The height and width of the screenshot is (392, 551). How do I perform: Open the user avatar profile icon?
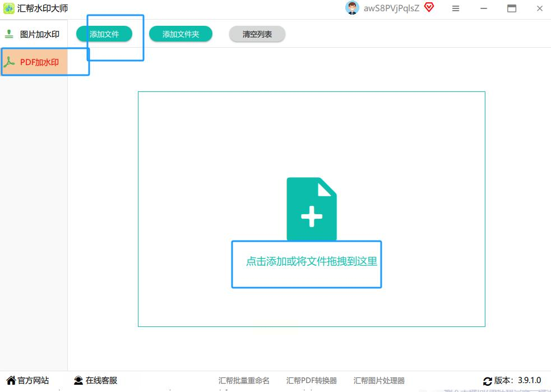point(352,8)
